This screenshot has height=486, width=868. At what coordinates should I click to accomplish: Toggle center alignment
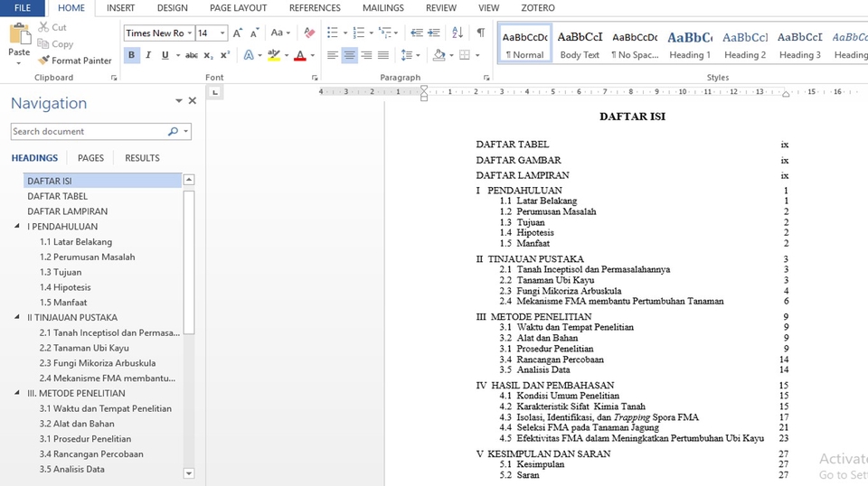[349, 55]
